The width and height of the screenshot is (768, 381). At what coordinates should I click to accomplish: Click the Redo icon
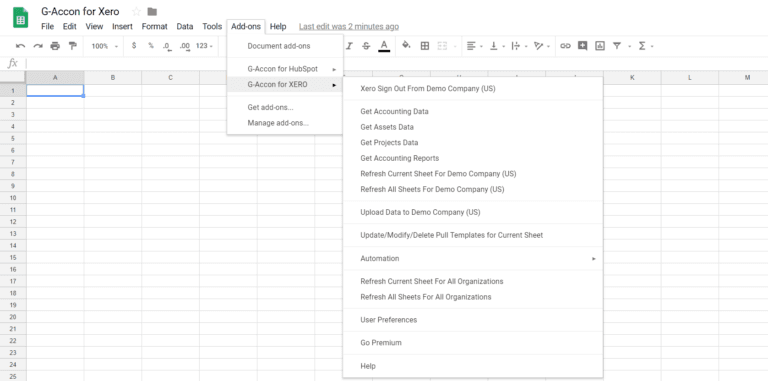(x=38, y=46)
